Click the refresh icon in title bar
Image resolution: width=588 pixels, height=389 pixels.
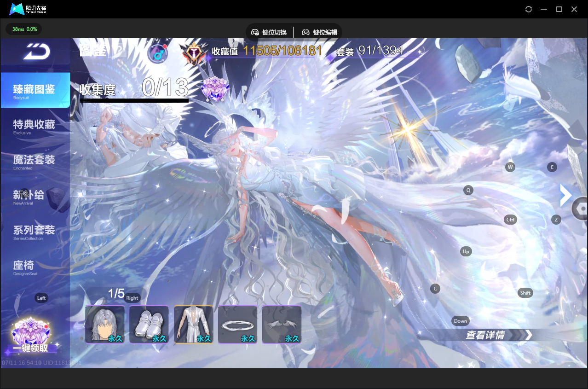tap(529, 9)
